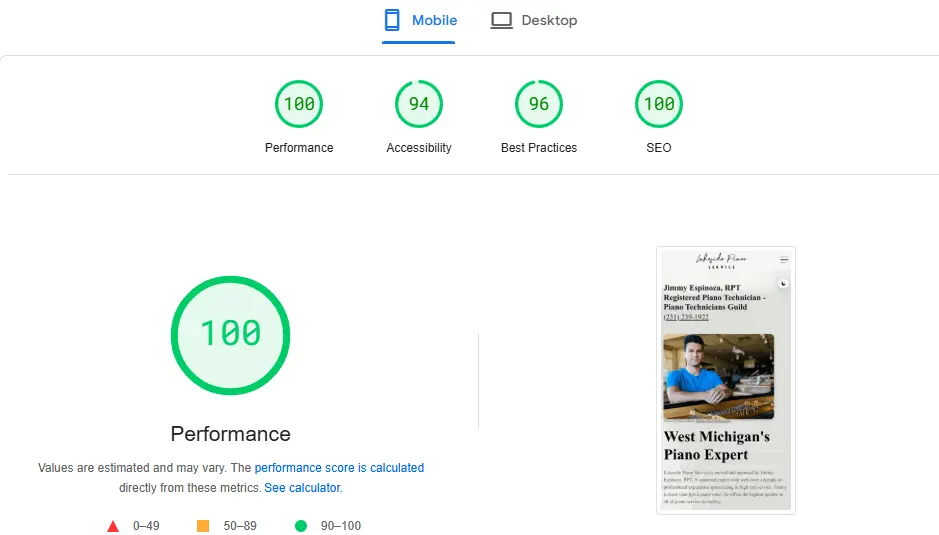Open the Accessibility score gauge showing 94
The height and width of the screenshot is (535, 939).
(419, 104)
